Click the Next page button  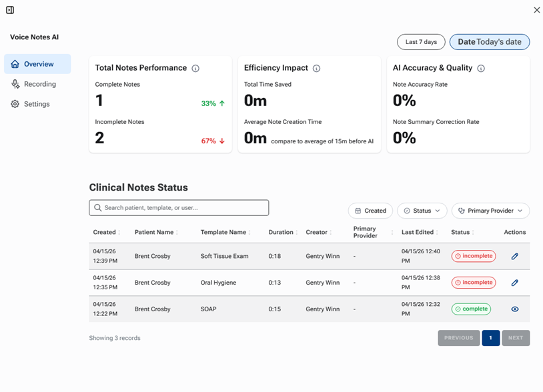tap(516, 338)
